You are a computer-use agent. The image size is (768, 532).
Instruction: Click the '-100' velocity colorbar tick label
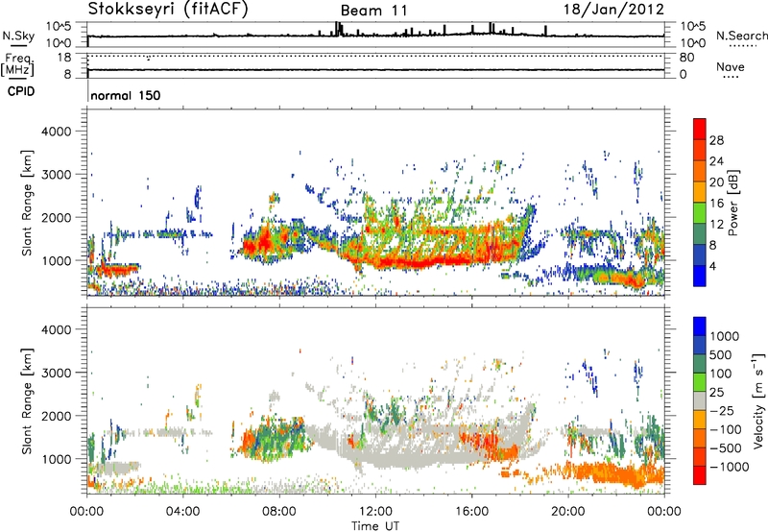pos(725,429)
